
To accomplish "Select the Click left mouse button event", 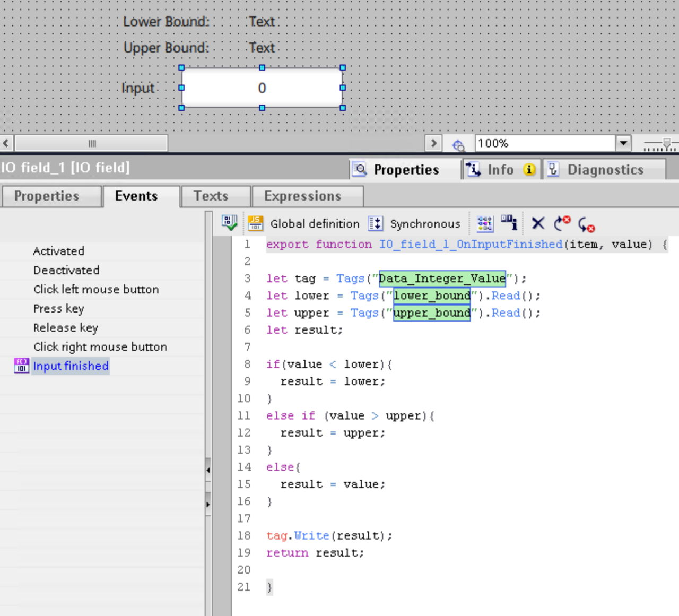I will pos(96,290).
